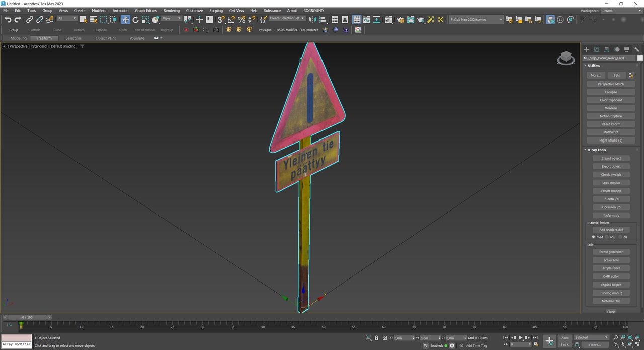
Task: Click the Undo arrow icon
Action: click(x=8, y=20)
